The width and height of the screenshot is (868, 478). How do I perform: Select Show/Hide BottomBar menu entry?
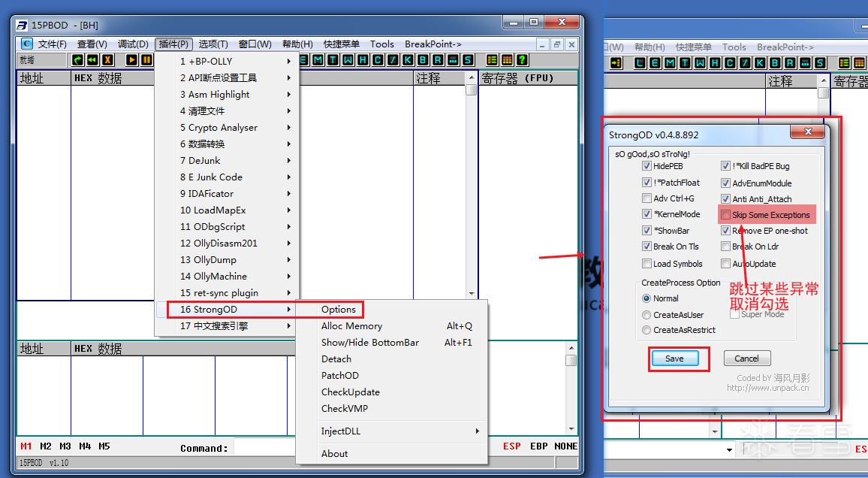[391, 342]
